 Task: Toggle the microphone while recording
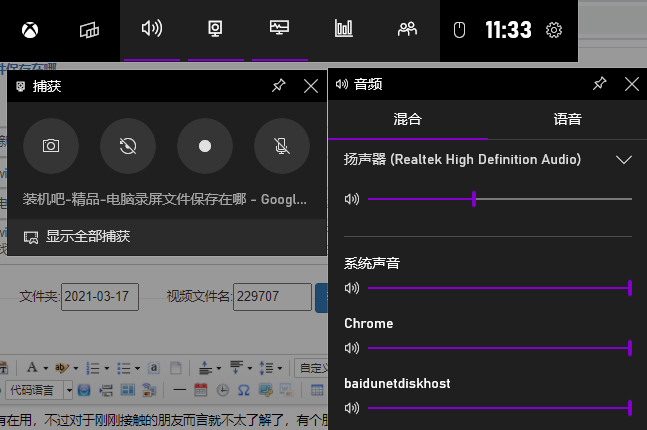282,146
